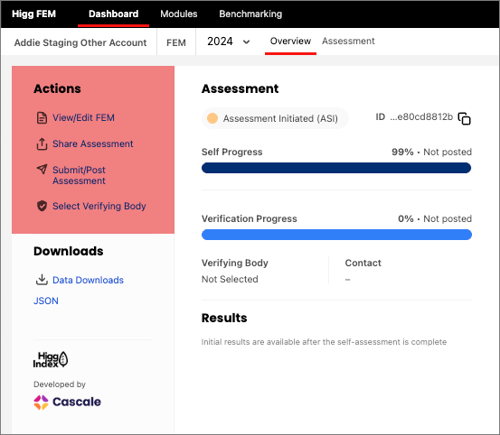
Task: Click the Verification Progress bar
Action: coord(337,234)
